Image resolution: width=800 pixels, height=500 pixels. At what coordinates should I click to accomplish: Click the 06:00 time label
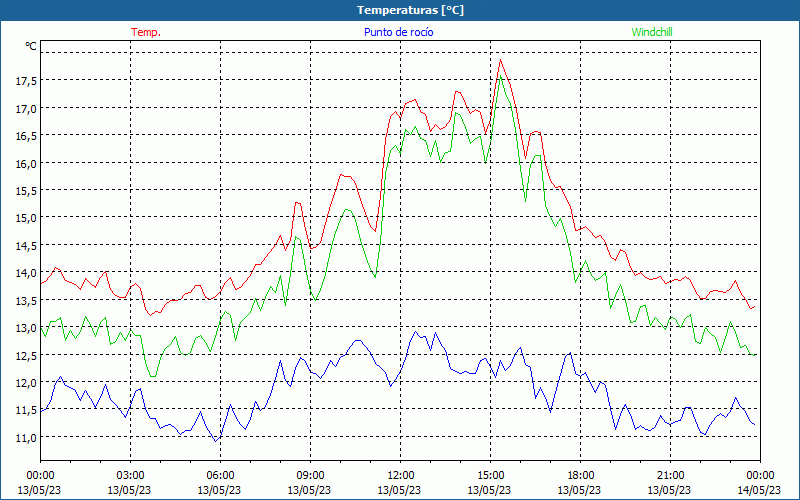pyautogui.click(x=220, y=476)
